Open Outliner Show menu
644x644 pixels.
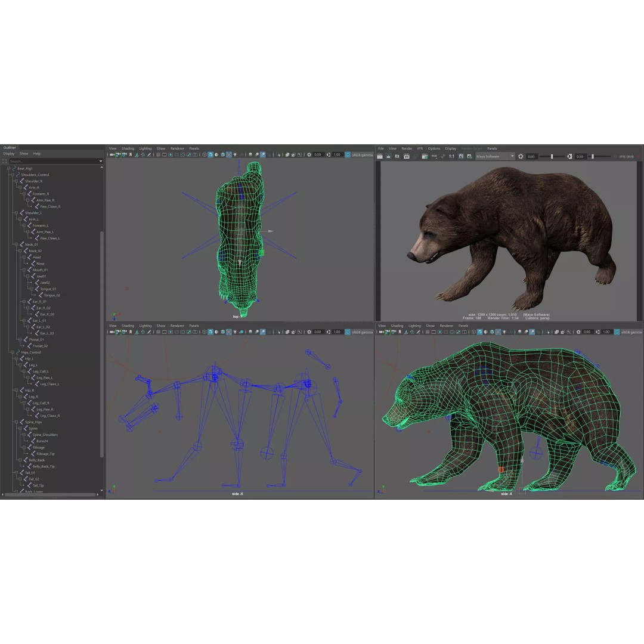pos(24,154)
